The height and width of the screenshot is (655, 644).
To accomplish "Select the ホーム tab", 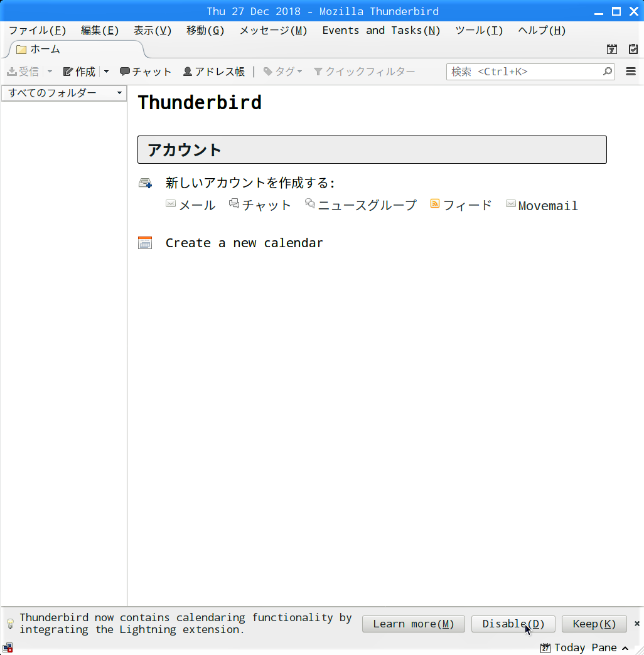I will point(75,50).
